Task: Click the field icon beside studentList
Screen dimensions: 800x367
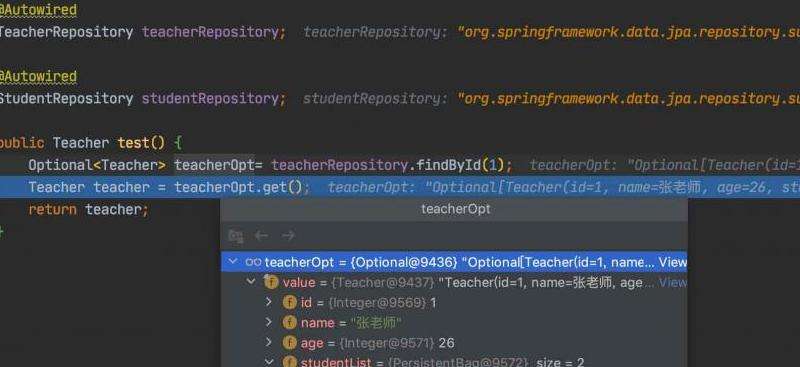Action: tap(289, 362)
